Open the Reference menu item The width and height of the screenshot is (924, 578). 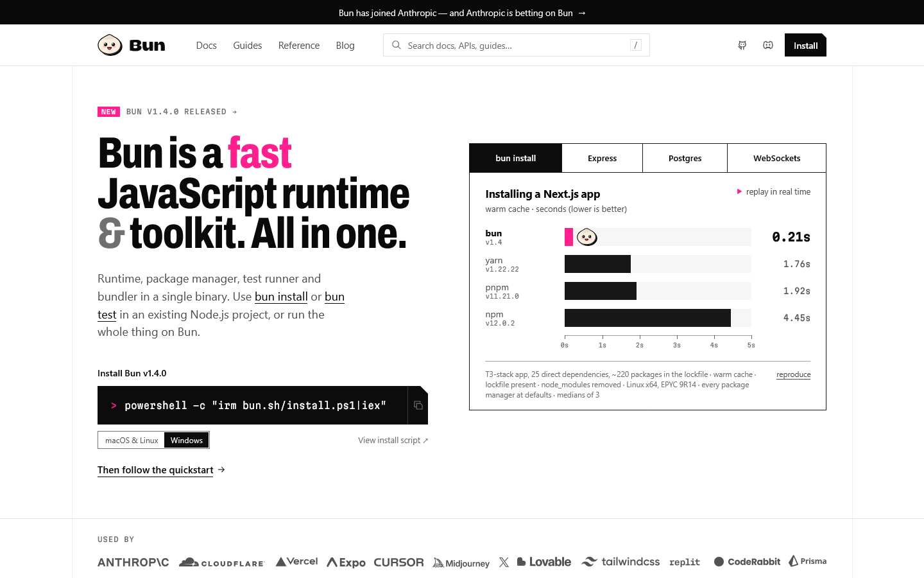pyautogui.click(x=299, y=46)
